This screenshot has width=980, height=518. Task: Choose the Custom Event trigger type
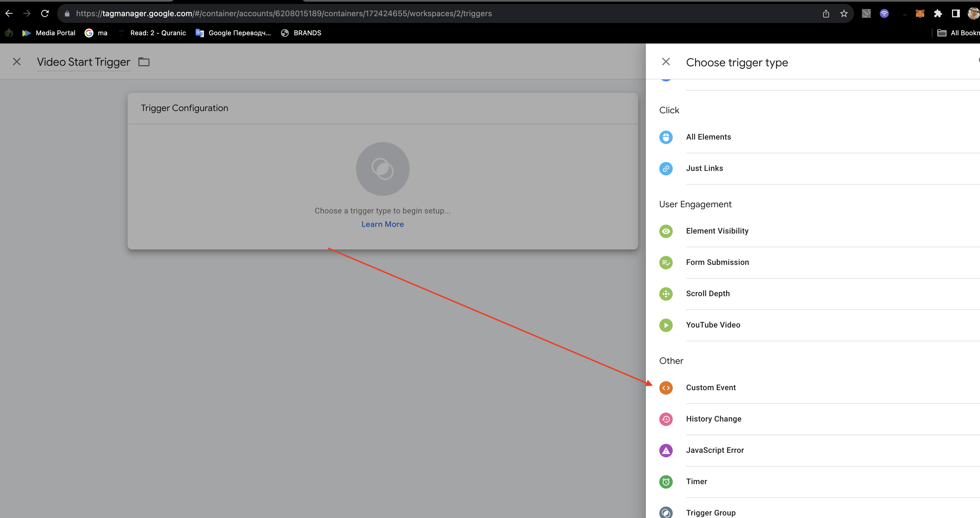pos(819,388)
